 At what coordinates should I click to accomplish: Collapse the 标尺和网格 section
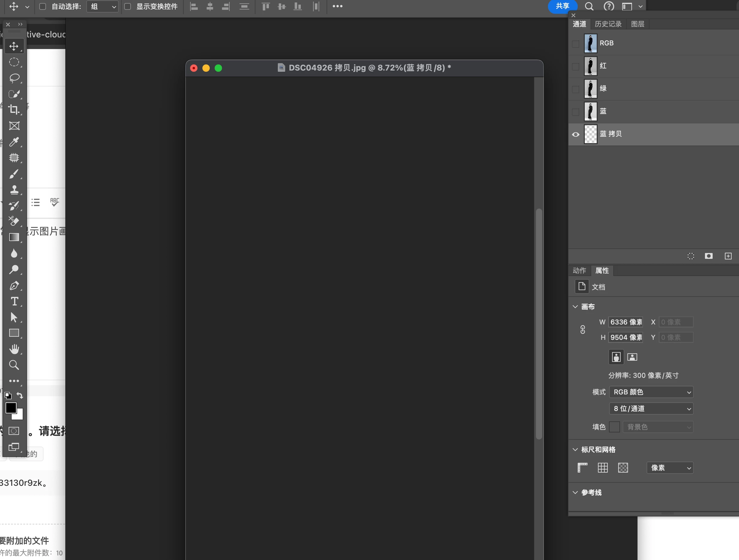(575, 449)
